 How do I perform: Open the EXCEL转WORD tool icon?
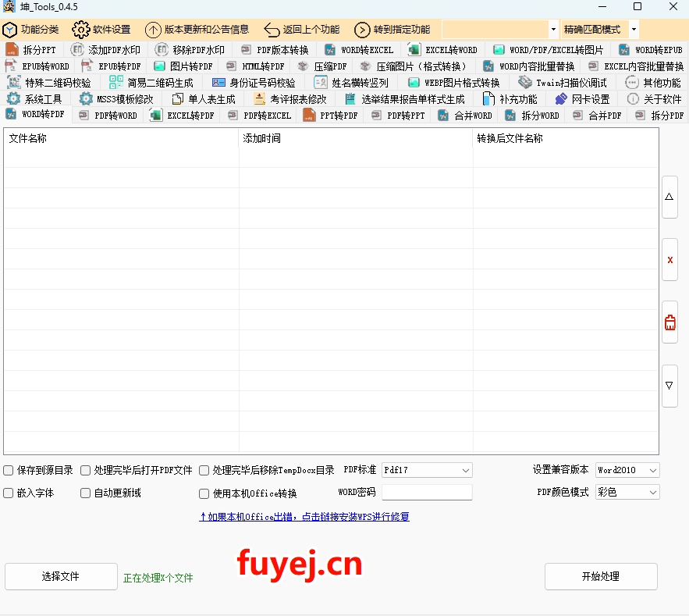(x=414, y=49)
